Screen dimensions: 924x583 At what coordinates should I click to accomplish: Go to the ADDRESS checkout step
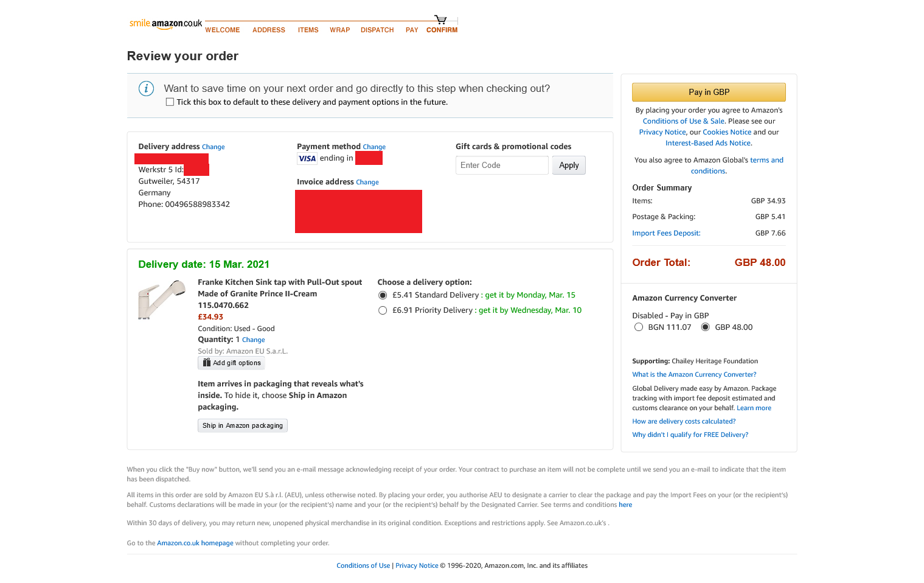click(x=269, y=30)
